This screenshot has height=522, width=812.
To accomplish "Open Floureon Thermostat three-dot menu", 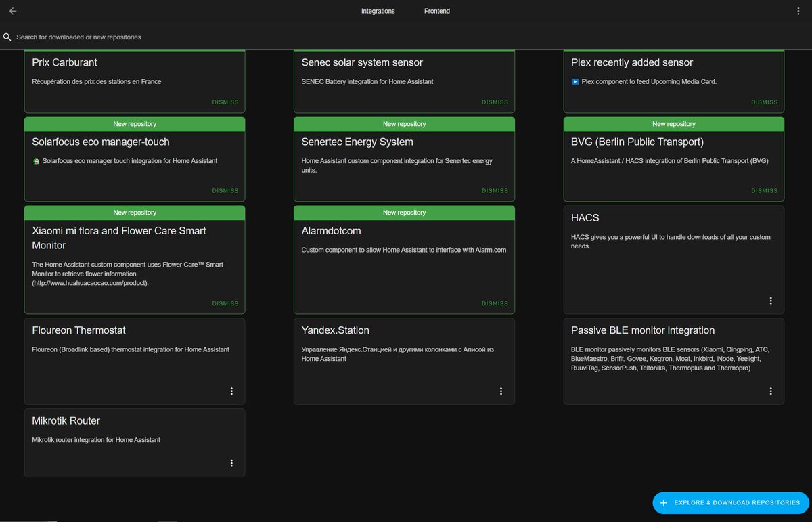I will pyautogui.click(x=231, y=391).
